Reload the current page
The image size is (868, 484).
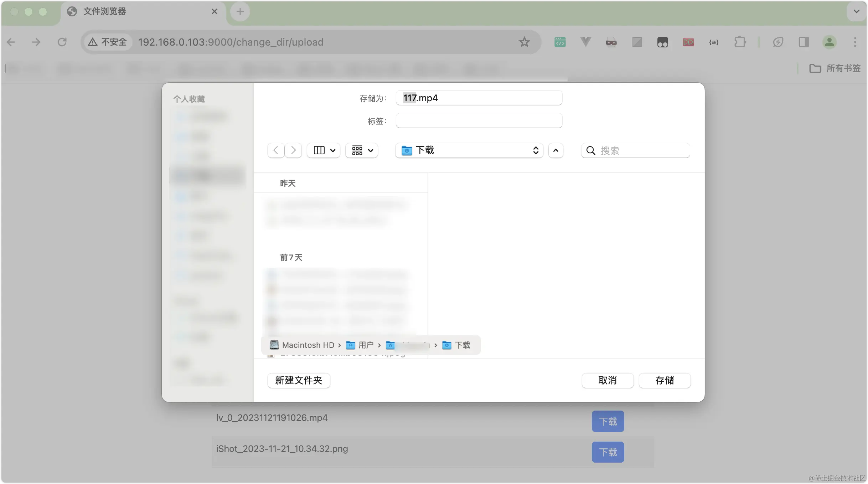(x=62, y=42)
